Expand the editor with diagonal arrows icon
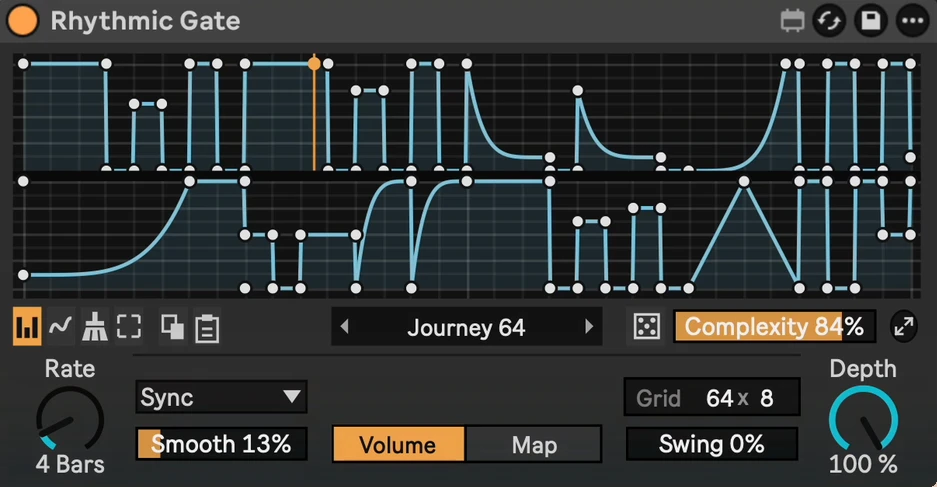 click(904, 326)
